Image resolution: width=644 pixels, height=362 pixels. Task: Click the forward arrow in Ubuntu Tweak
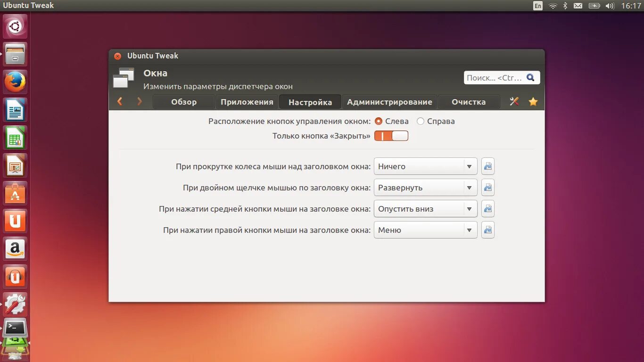(x=140, y=101)
